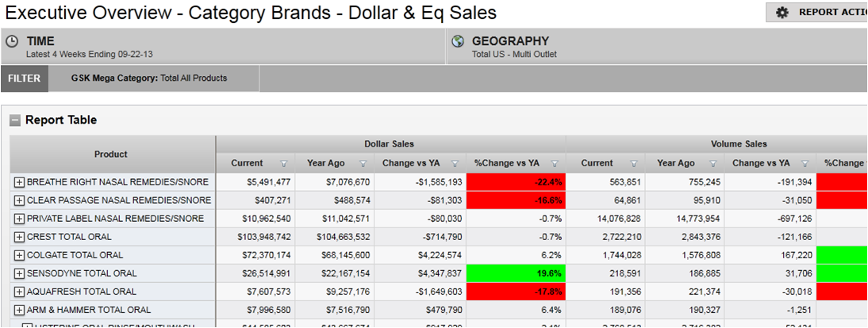Open filter icon on Dollar Sales %Change vs YA
The image size is (868, 328).
click(x=555, y=164)
